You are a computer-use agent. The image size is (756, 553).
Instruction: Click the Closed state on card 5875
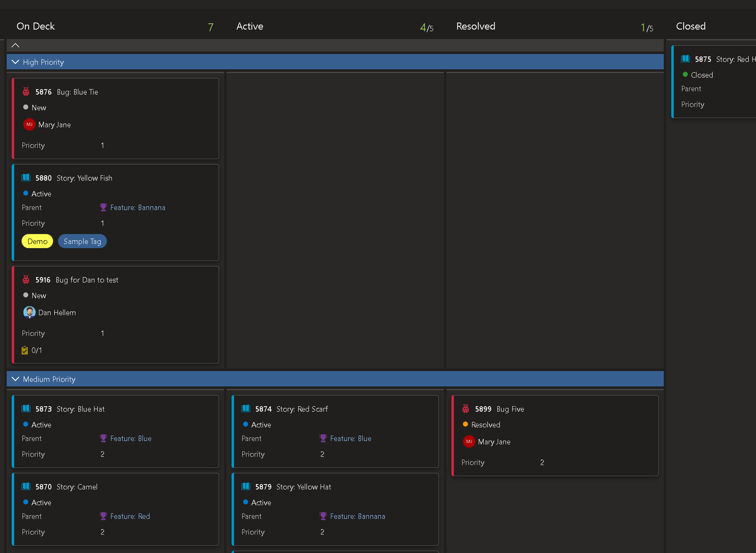pyautogui.click(x=698, y=75)
